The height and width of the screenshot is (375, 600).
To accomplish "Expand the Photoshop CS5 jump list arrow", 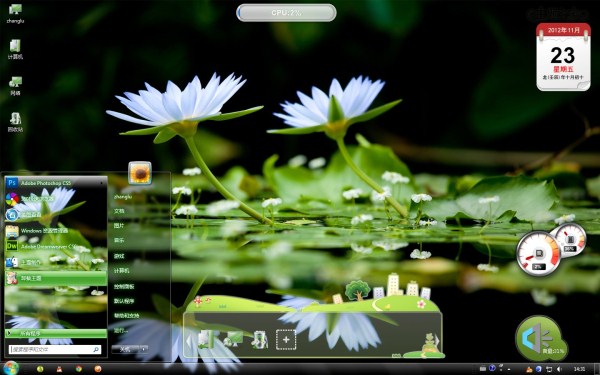I will pyautogui.click(x=102, y=183).
